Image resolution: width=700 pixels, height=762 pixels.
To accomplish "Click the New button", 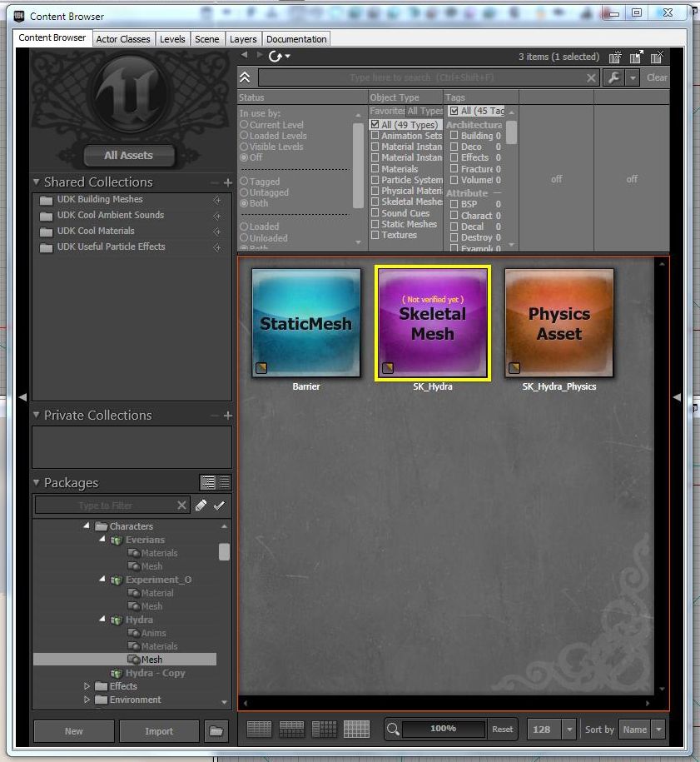I will point(74,731).
